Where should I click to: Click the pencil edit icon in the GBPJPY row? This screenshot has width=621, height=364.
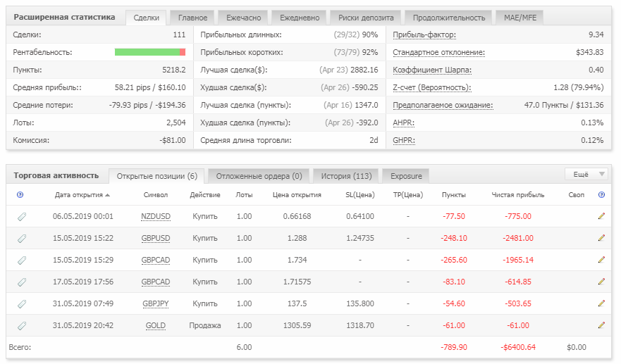point(601,303)
